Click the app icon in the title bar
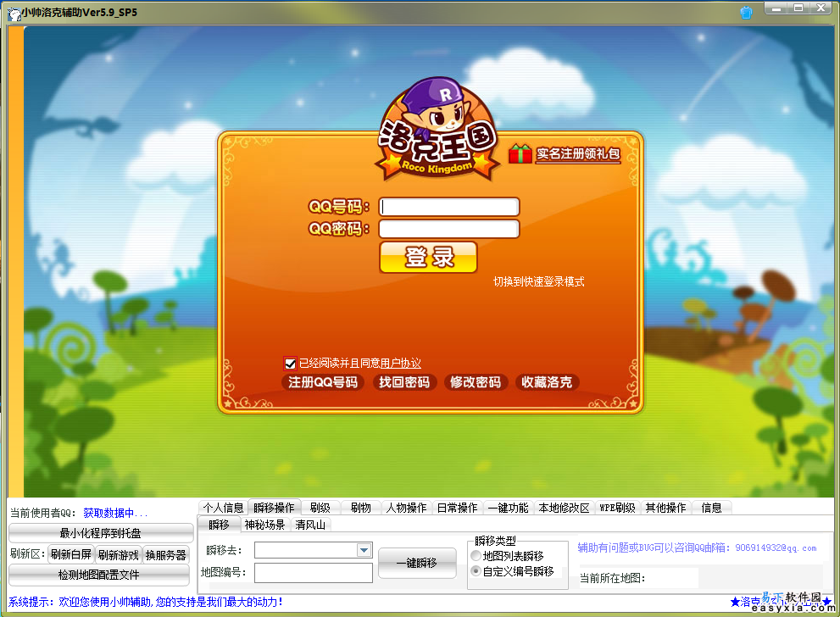The width and height of the screenshot is (840, 617). tap(14, 13)
